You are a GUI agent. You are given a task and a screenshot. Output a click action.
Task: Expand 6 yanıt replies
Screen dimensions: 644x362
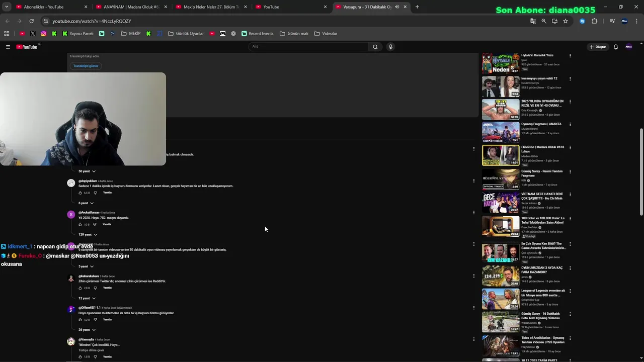click(x=86, y=203)
